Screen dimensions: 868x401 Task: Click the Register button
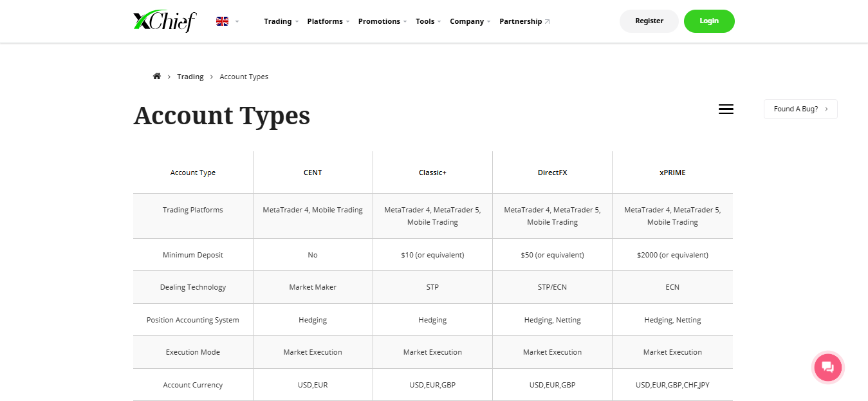tap(649, 21)
